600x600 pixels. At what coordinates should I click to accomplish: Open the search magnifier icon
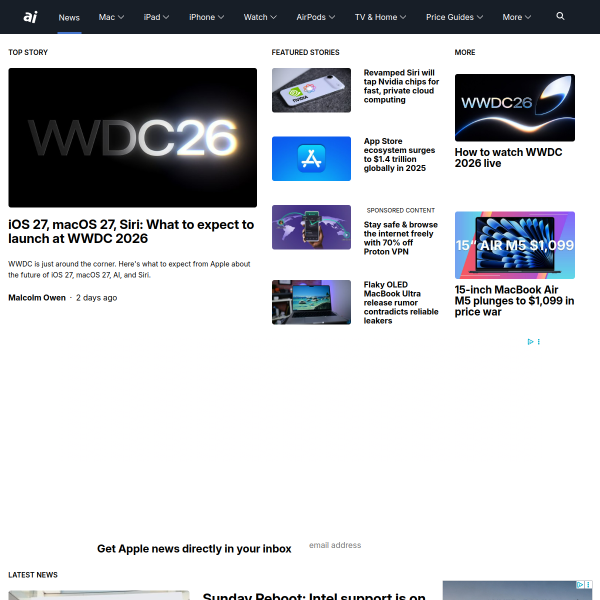pyautogui.click(x=560, y=16)
